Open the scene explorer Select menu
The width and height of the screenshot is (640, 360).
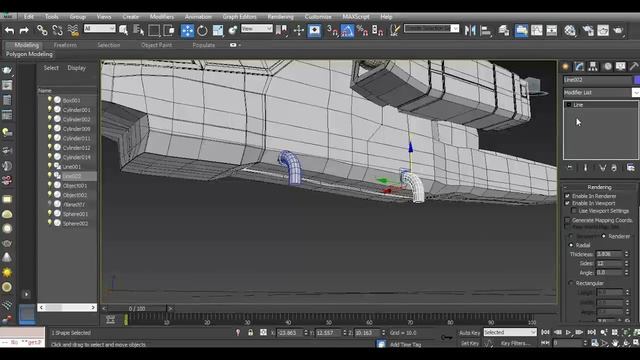click(51, 68)
